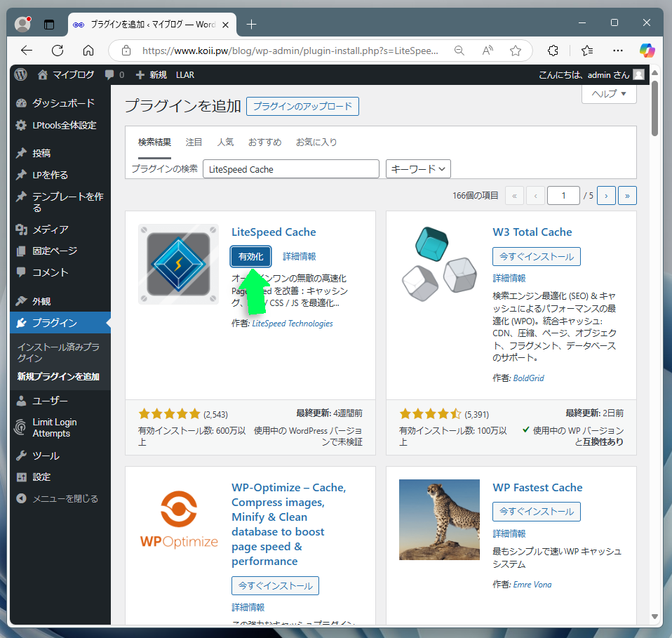Screen dimensions: 672x638
Task: Open テンプレートを作る in the sidebar
Action: [60, 202]
